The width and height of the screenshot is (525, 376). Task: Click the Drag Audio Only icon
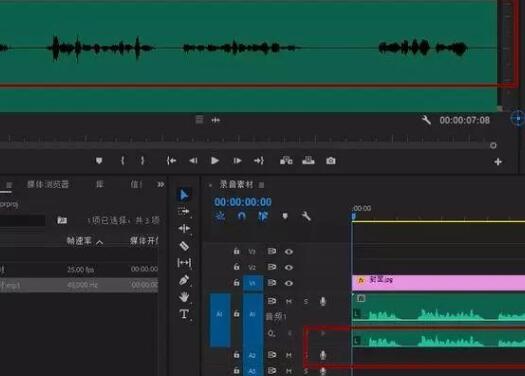click(x=216, y=120)
